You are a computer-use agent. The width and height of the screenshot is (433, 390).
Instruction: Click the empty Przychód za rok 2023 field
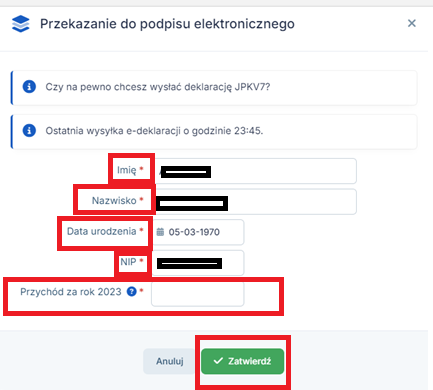(x=198, y=294)
